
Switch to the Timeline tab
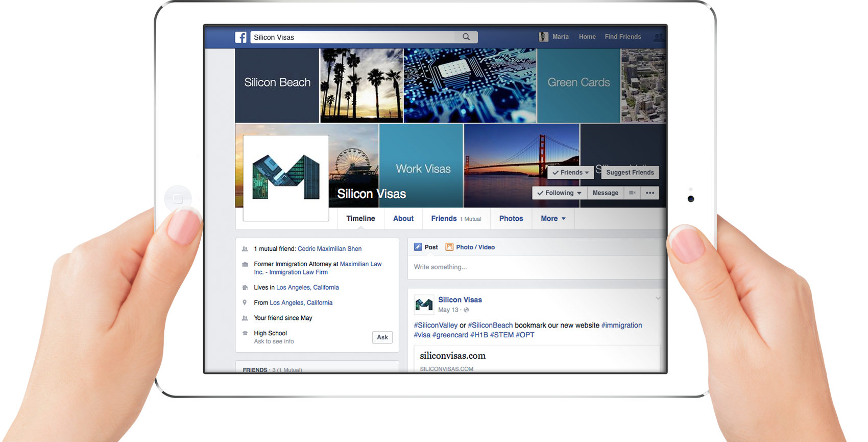(360, 218)
